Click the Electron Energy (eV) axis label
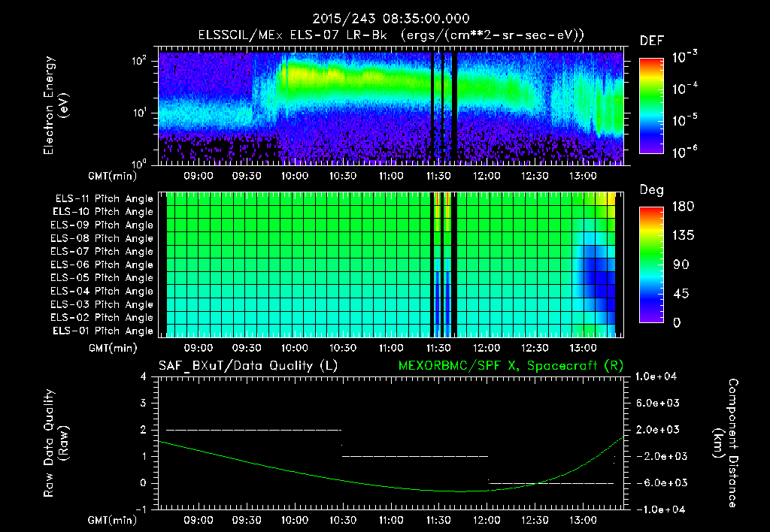 [x=56, y=105]
